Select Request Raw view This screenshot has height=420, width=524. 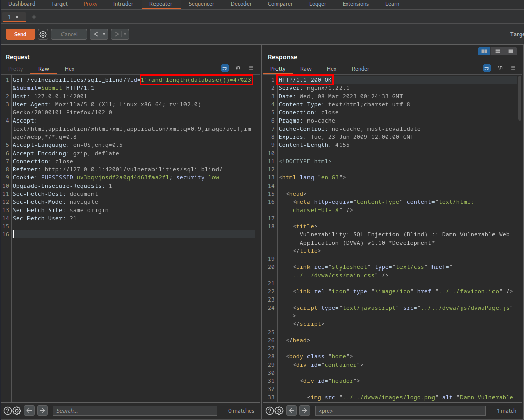tap(43, 69)
